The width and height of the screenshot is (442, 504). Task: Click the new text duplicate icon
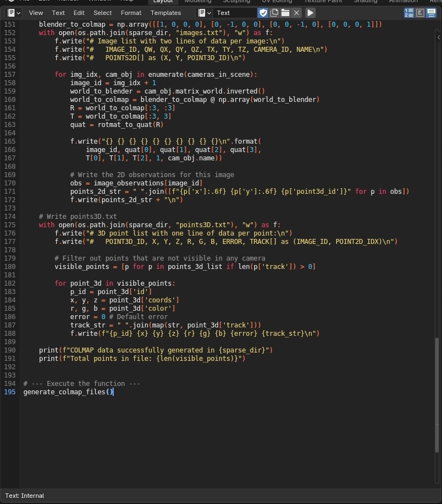[274, 13]
